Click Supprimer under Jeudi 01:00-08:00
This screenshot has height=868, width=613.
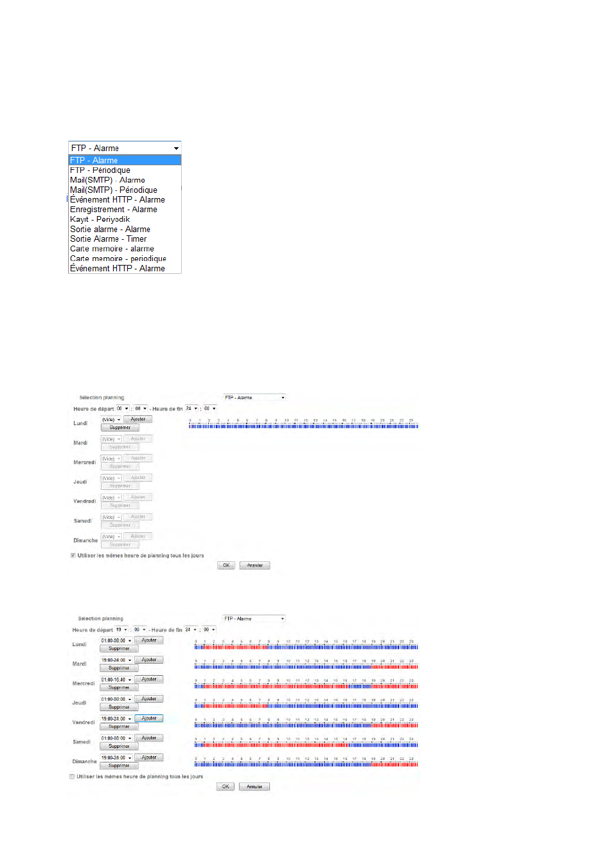[119, 707]
